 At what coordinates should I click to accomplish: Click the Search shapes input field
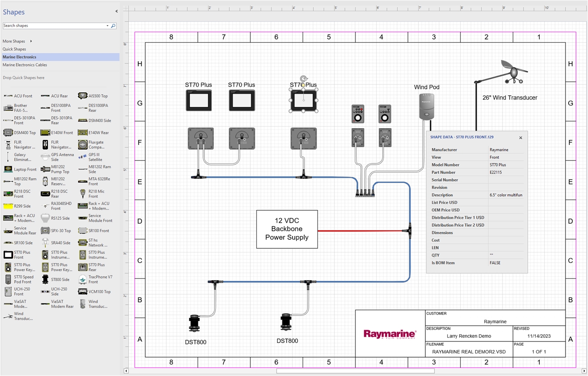click(x=54, y=26)
